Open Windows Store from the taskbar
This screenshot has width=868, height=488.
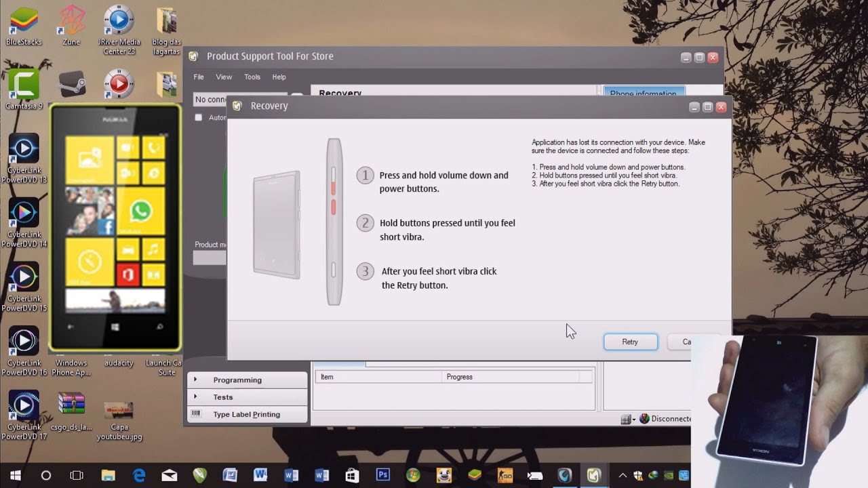pos(353,475)
